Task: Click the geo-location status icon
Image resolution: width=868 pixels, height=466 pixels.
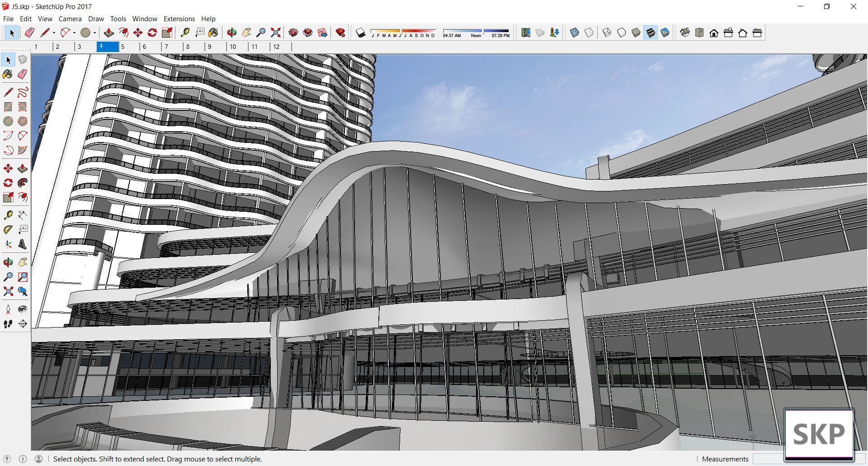Action: (7, 459)
